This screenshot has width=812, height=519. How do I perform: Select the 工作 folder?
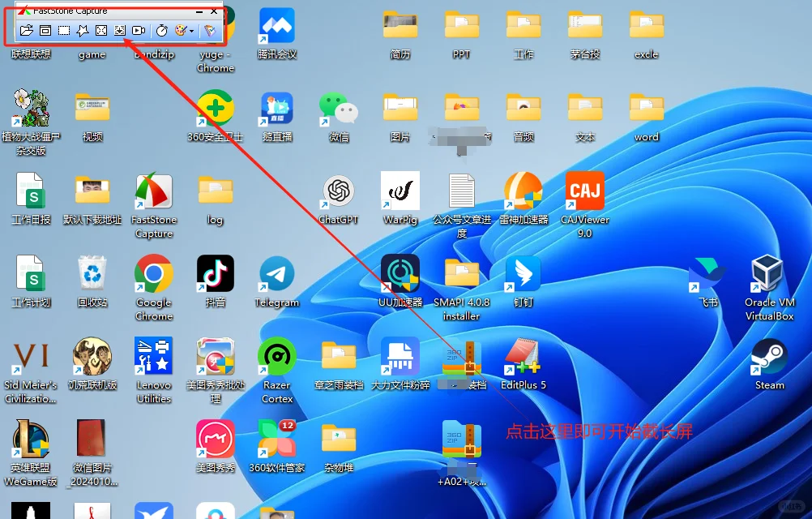(524, 34)
